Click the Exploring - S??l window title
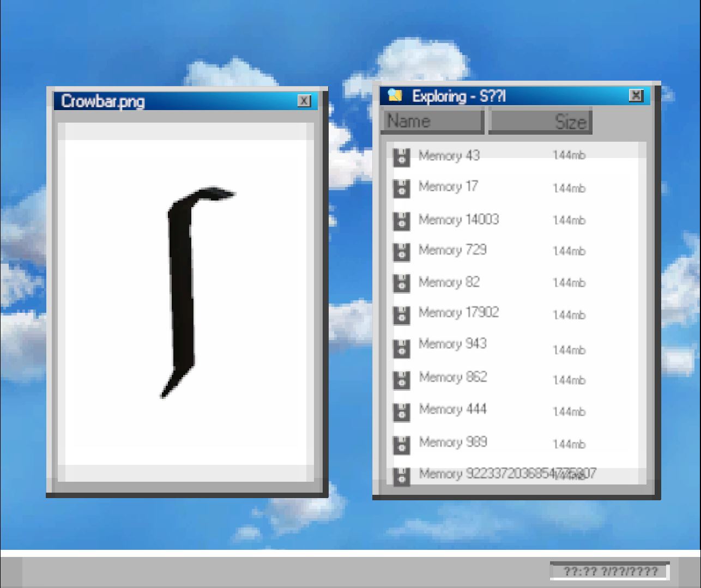The width and height of the screenshot is (701, 588). click(459, 96)
